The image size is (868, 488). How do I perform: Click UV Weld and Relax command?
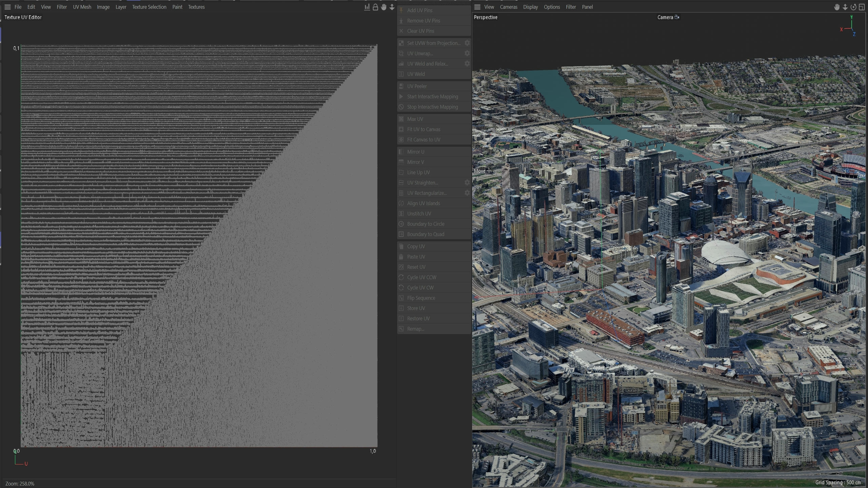point(430,64)
